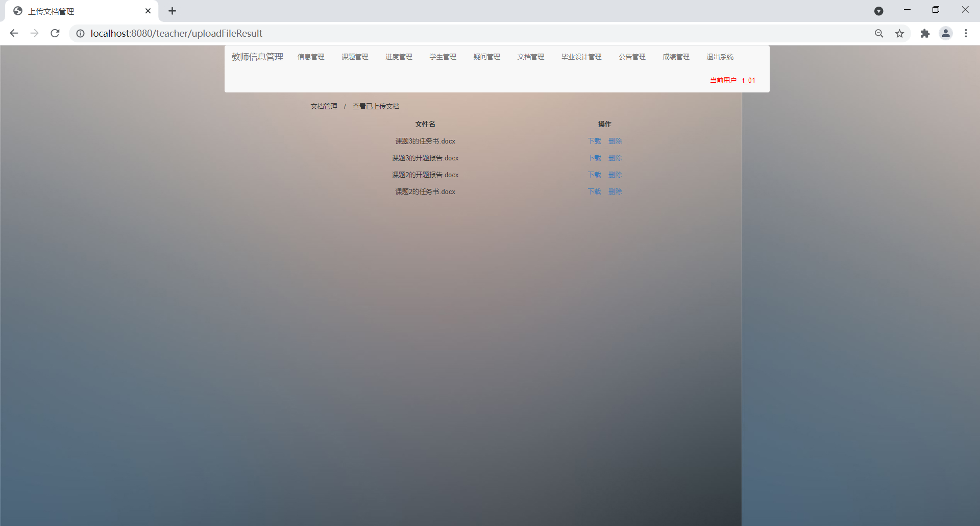Select the 上传文档管理 browser tab
980x526 pixels.
tap(82, 11)
